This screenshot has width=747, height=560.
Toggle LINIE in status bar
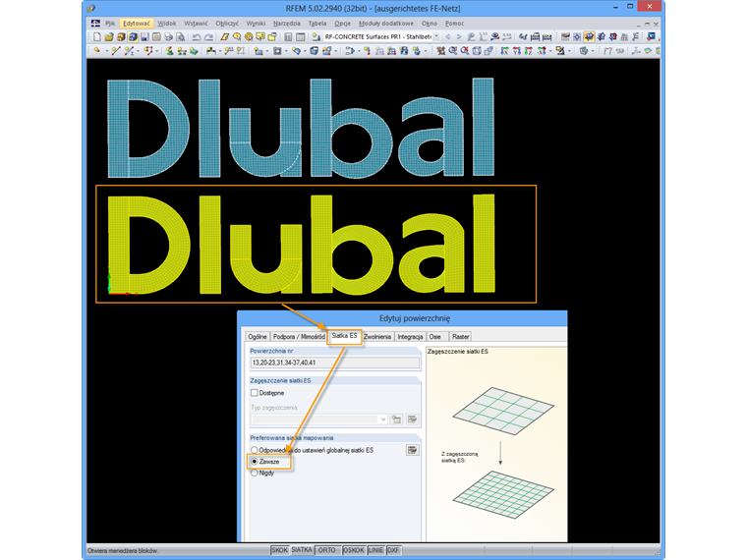[x=375, y=550]
